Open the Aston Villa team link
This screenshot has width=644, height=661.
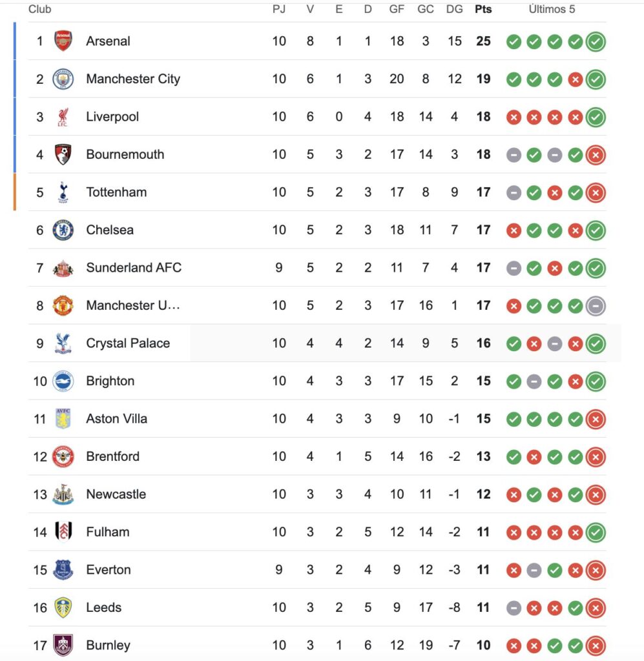[117, 418]
